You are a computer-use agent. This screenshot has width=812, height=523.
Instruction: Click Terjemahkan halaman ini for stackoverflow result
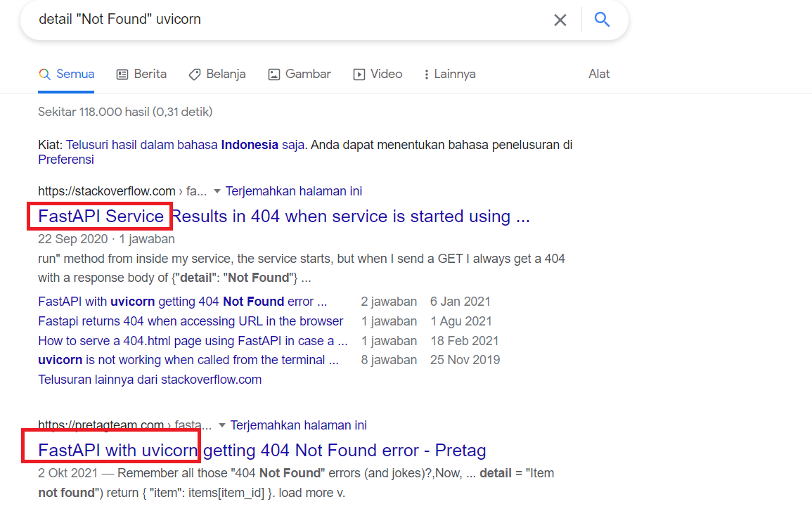click(294, 192)
